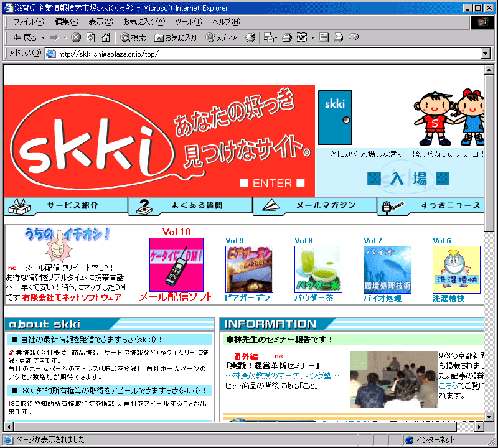Open the メディア media bar
Image resolution: width=498 pixels, height=448 pixels.
222,38
